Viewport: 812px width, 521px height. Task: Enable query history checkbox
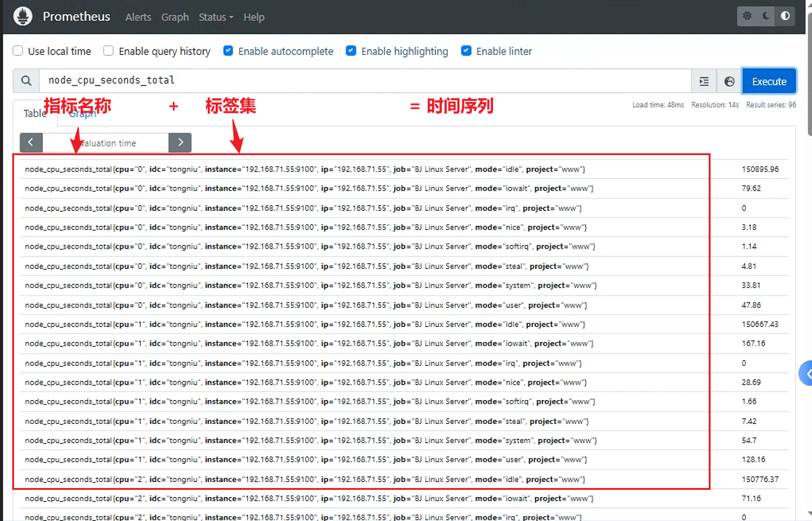click(109, 51)
